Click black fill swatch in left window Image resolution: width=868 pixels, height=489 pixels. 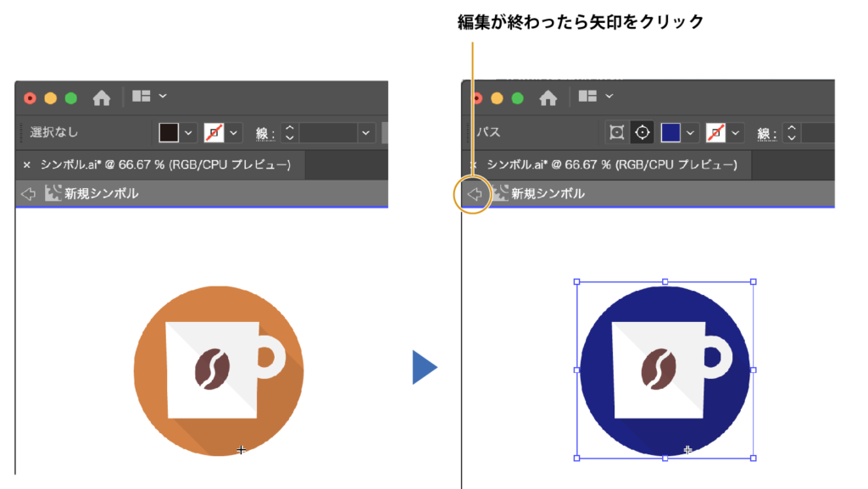click(x=169, y=133)
